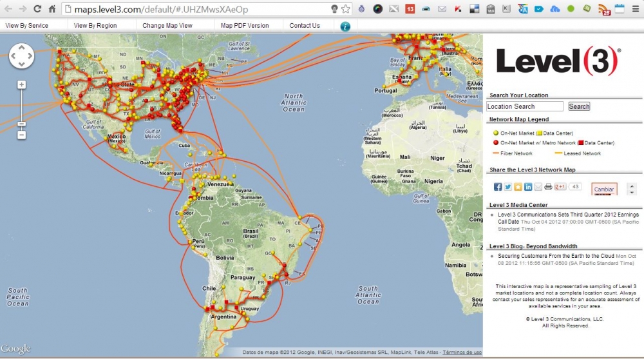Click the blue info icon

(x=345, y=26)
